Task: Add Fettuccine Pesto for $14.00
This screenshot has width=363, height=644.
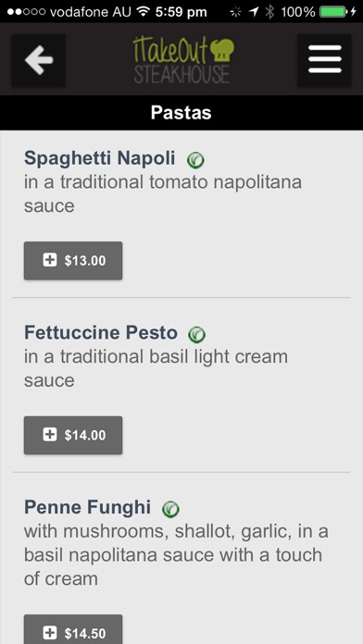Action: 73,436
